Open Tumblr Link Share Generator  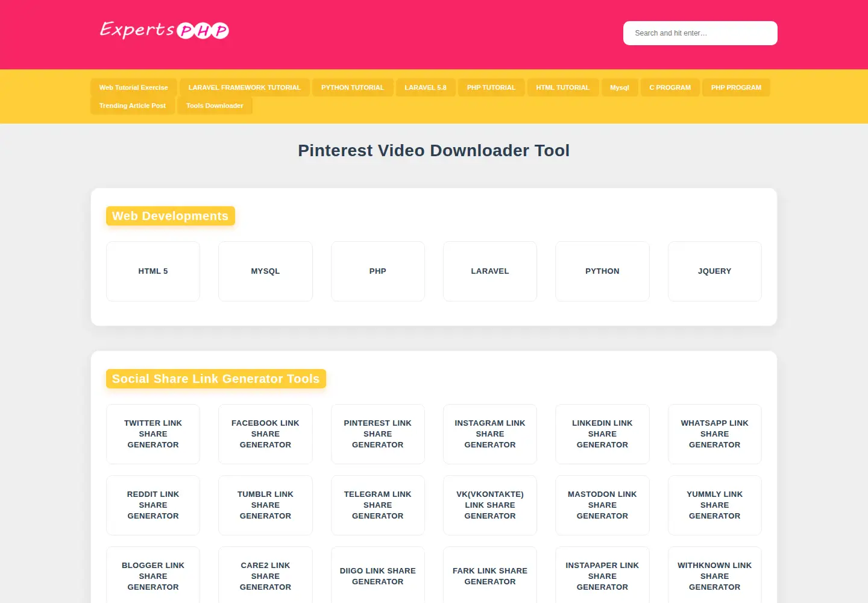tap(265, 505)
